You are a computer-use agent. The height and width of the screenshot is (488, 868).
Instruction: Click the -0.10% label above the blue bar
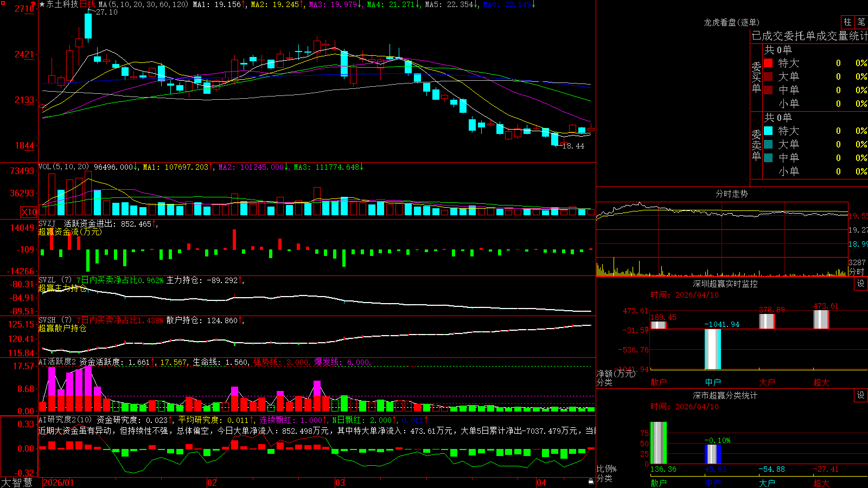pyautogui.click(x=718, y=440)
